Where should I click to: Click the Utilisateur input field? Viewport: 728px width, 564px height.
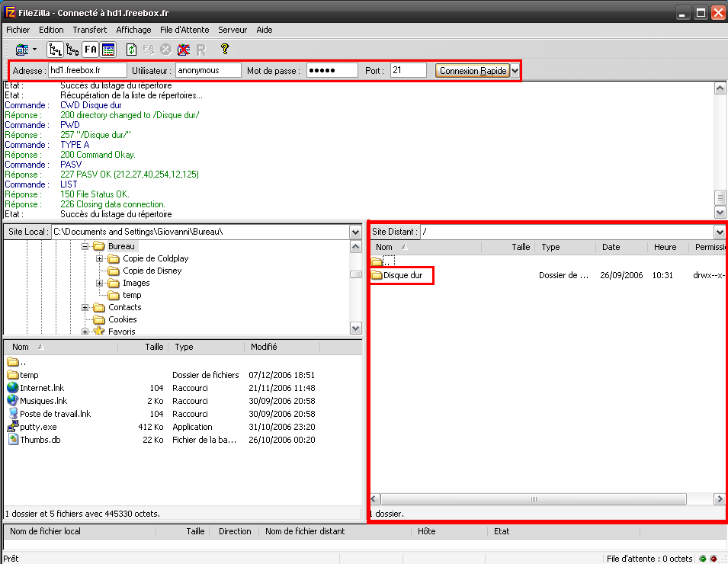[208, 70]
